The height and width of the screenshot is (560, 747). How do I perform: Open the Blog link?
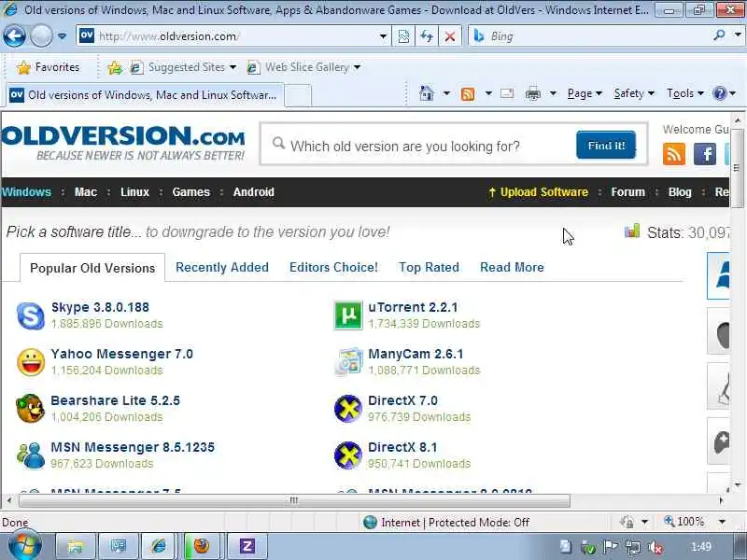[x=680, y=192]
